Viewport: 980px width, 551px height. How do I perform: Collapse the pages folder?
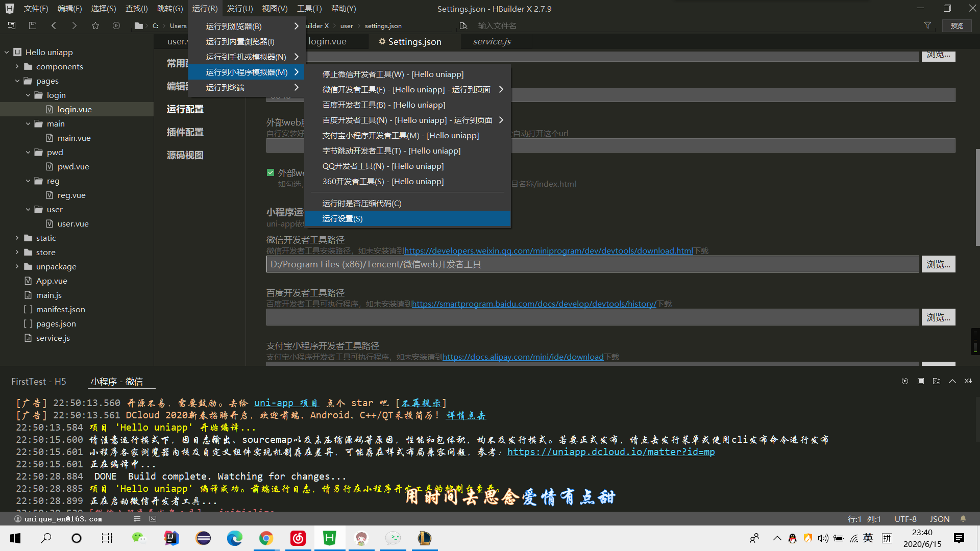17,81
